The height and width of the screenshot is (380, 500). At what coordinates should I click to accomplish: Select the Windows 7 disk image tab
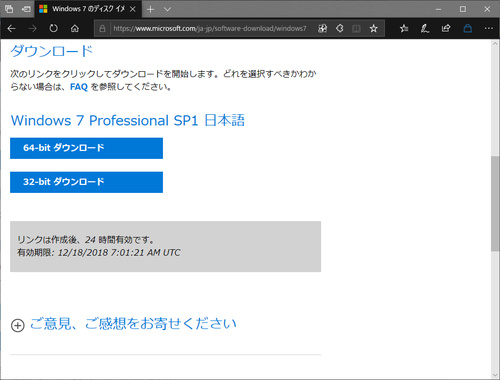(x=87, y=9)
